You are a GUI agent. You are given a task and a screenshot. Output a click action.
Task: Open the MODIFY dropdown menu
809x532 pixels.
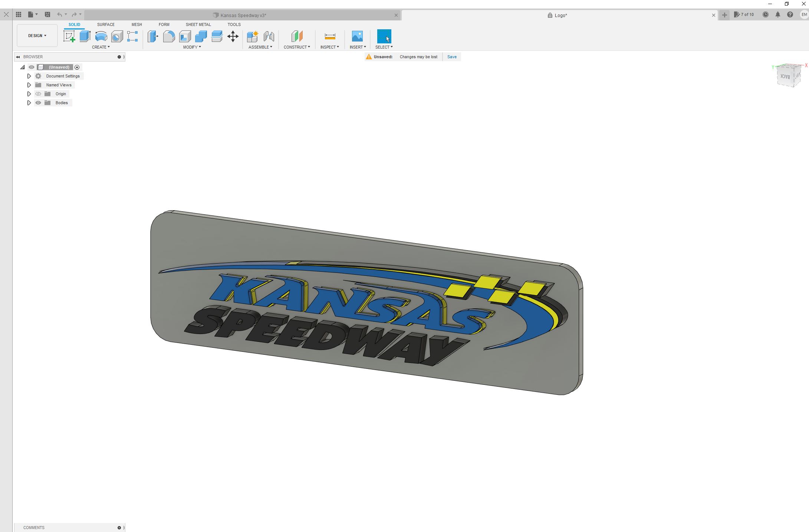pyautogui.click(x=192, y=47)
